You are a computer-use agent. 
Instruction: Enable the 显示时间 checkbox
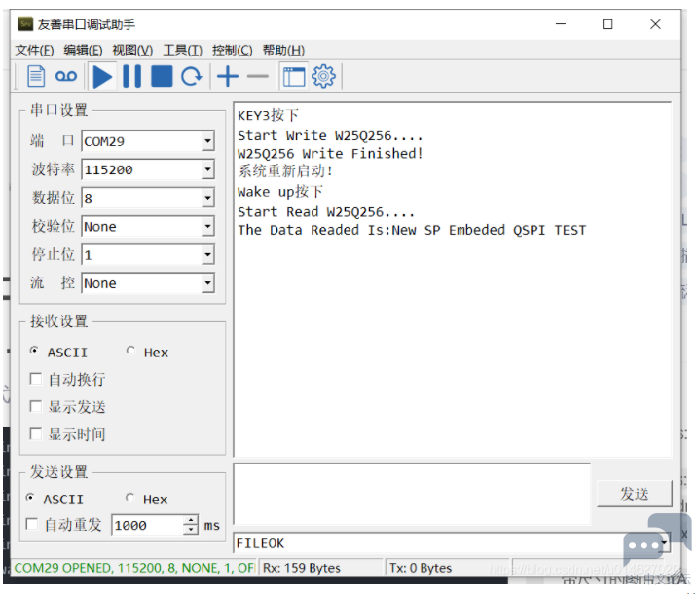36,434
